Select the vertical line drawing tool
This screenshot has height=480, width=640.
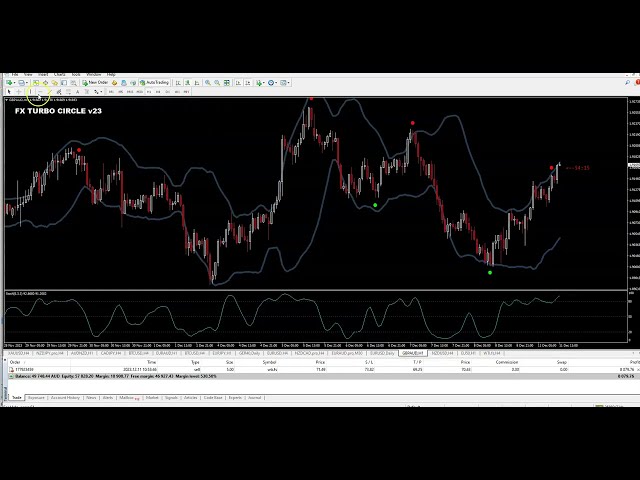(x=31, y=92)
